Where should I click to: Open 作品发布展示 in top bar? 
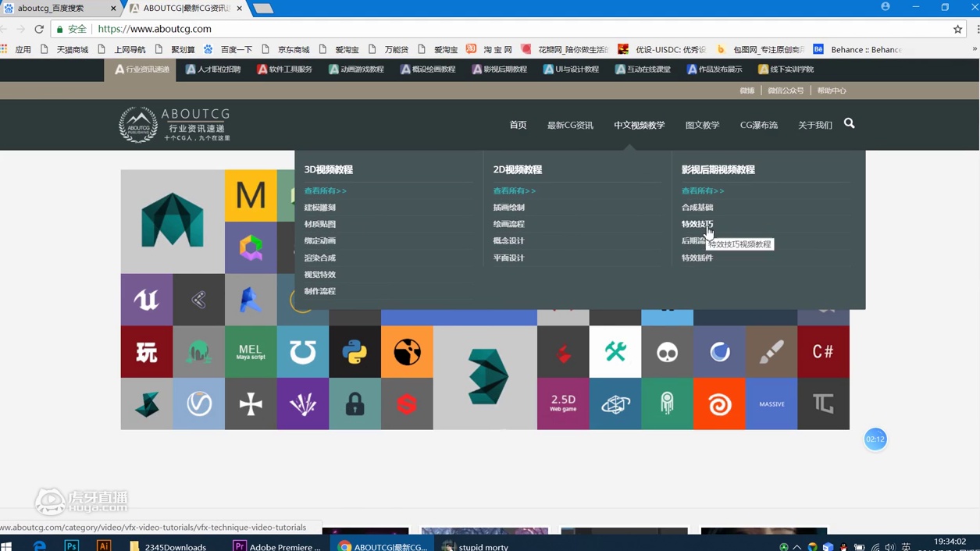point(714,69)
